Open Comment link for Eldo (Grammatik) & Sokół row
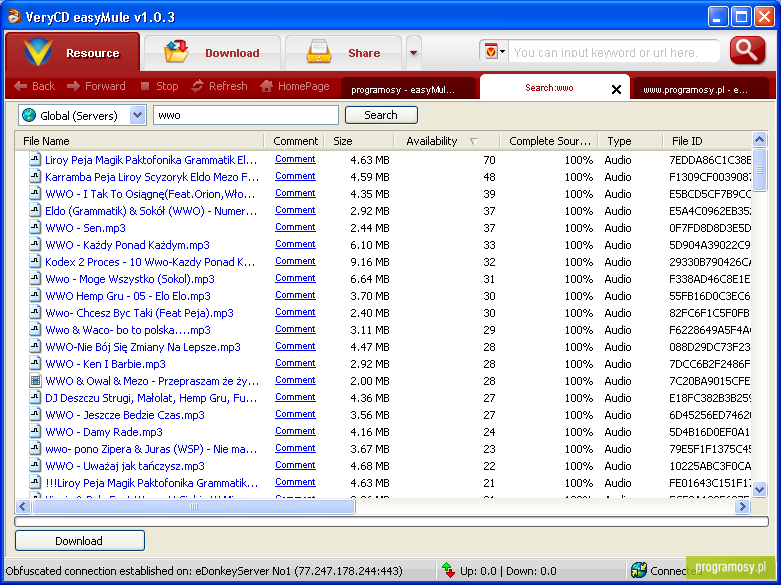781x585 pixels. click(295, 210)
